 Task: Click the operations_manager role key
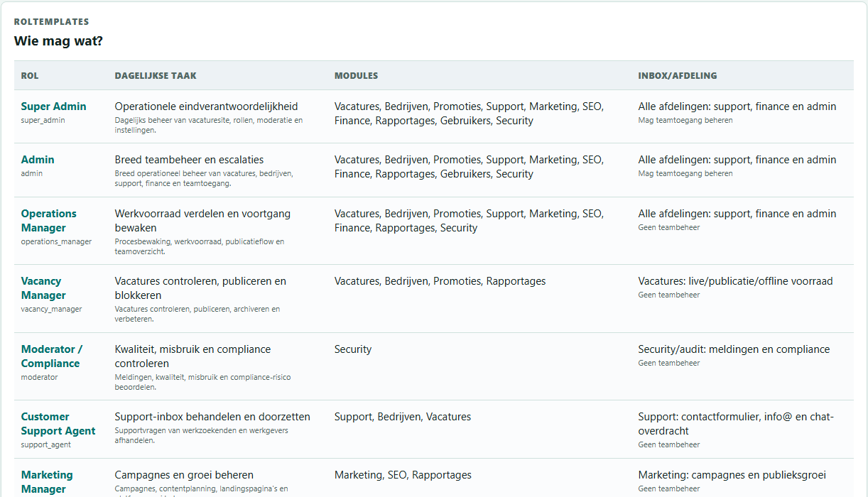(x=56, y=241)
